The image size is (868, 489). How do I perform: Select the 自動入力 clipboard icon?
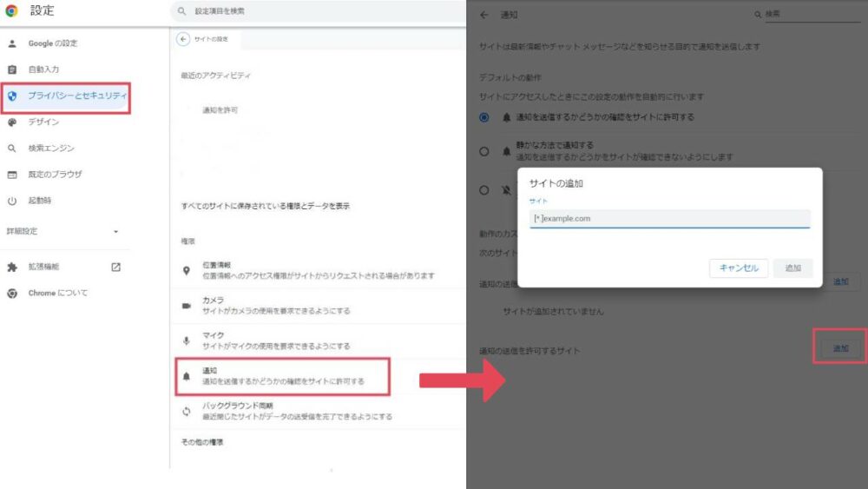tap(12, 69)
